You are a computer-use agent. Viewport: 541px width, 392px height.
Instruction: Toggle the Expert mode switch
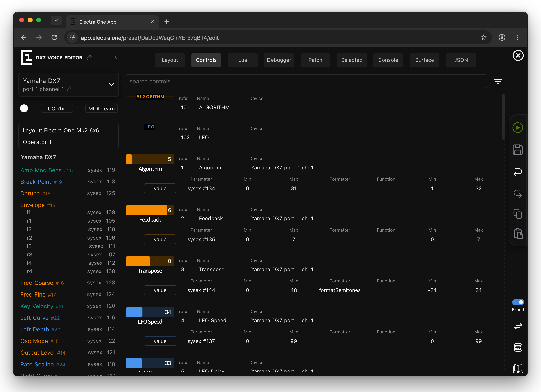pos(518,302)
